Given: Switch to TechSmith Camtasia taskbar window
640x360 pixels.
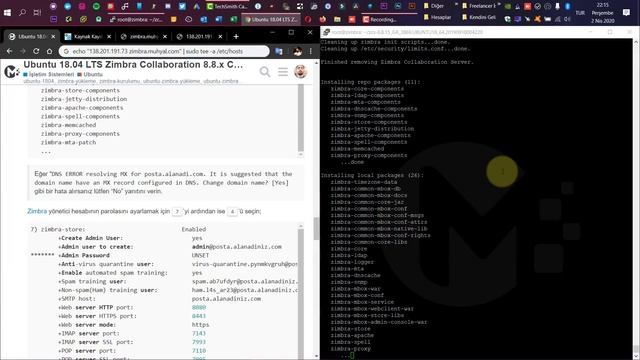Looking at the screenshot, I should pyautogui.click(x=227, y=7).
